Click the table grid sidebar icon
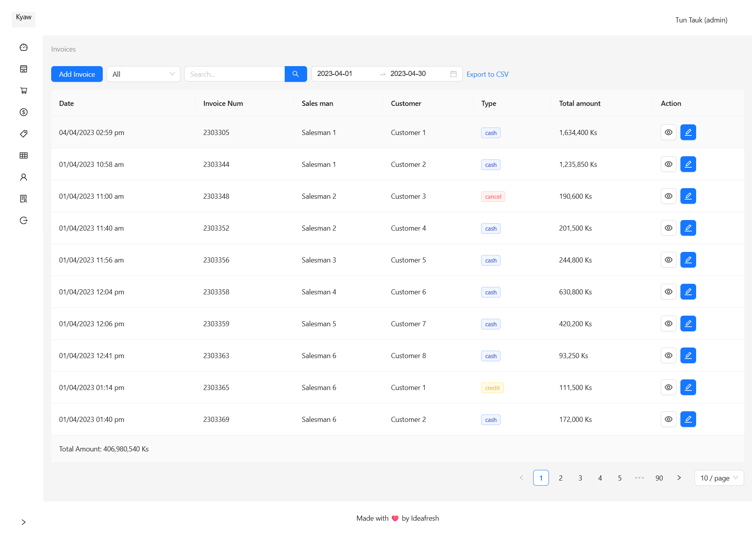The image size is (756, 538). [24, 155]
